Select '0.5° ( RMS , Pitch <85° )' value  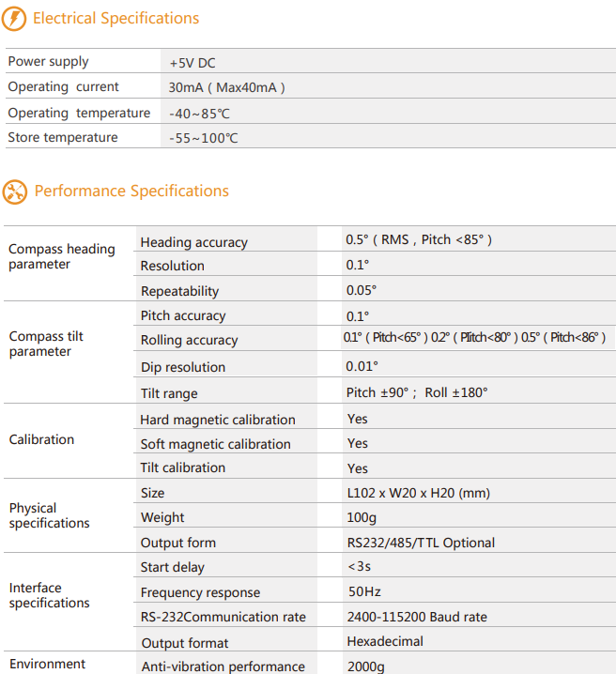419,239
